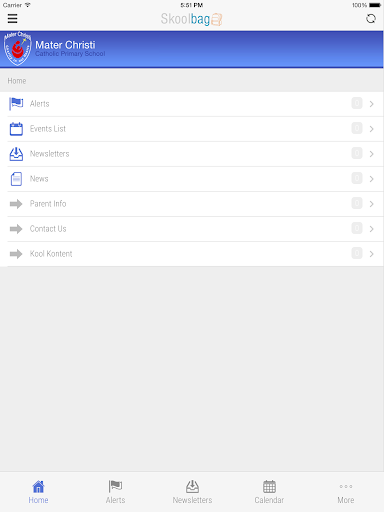384x512 pixels.
Task: Click the Mater Christi school crest logo
Action: (x=17, y=49)
